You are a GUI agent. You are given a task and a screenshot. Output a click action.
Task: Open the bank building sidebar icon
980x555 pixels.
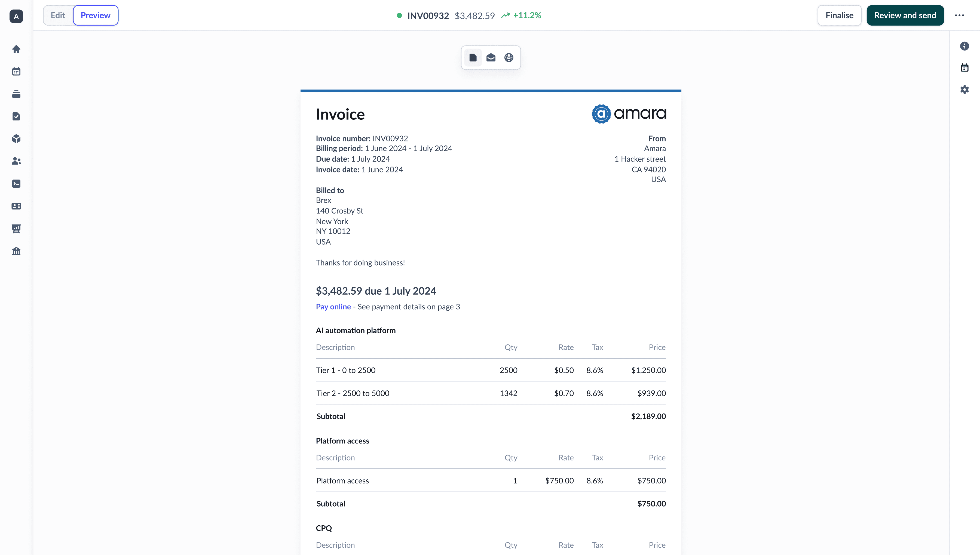click(x=16, y=251)
